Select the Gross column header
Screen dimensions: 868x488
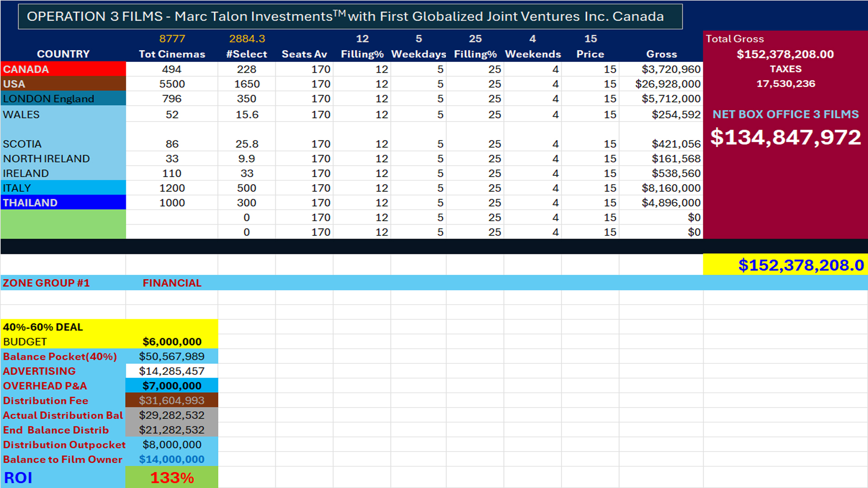[x=661, y=54]
